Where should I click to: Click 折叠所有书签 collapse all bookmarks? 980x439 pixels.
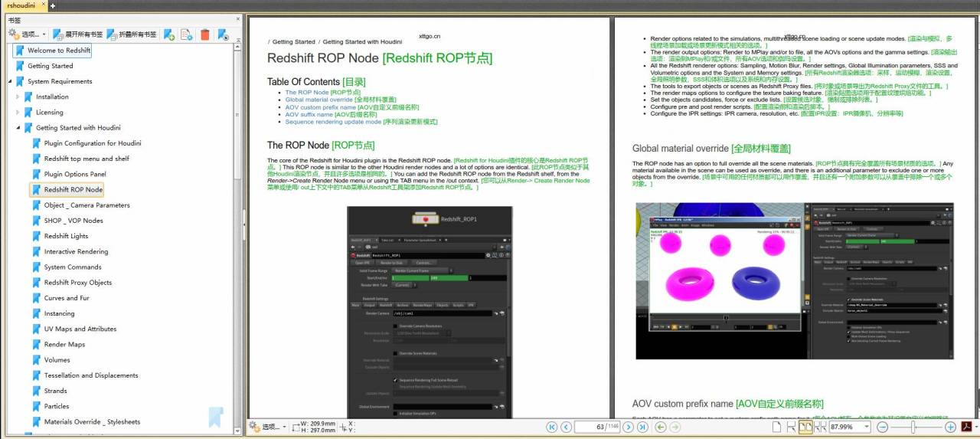(132, 34)
